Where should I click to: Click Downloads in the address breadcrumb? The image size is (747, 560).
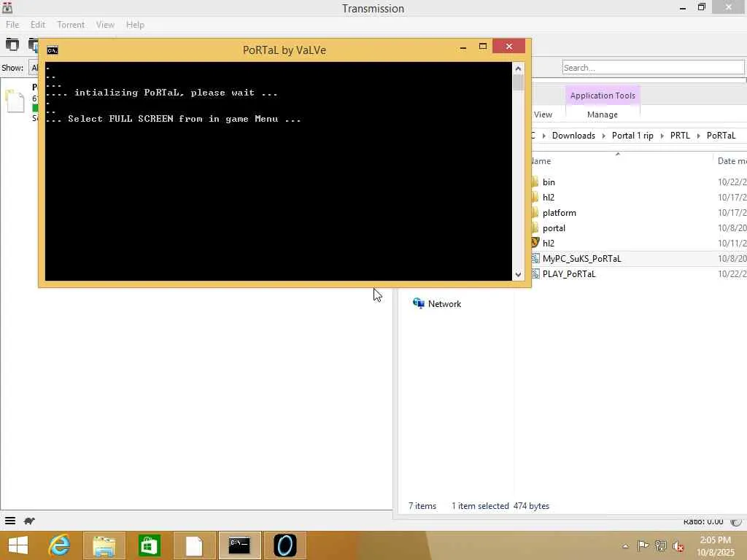(573, 135)
